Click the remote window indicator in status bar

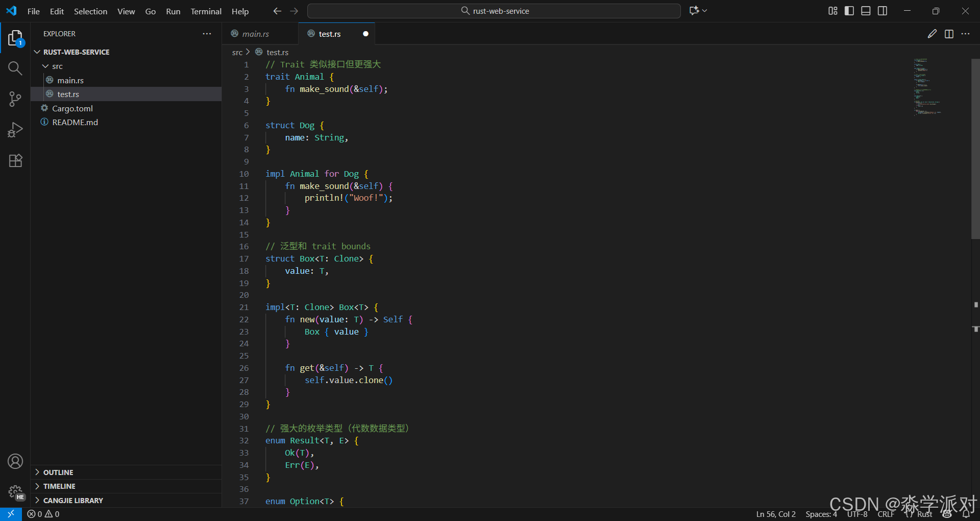click(11, 514)
